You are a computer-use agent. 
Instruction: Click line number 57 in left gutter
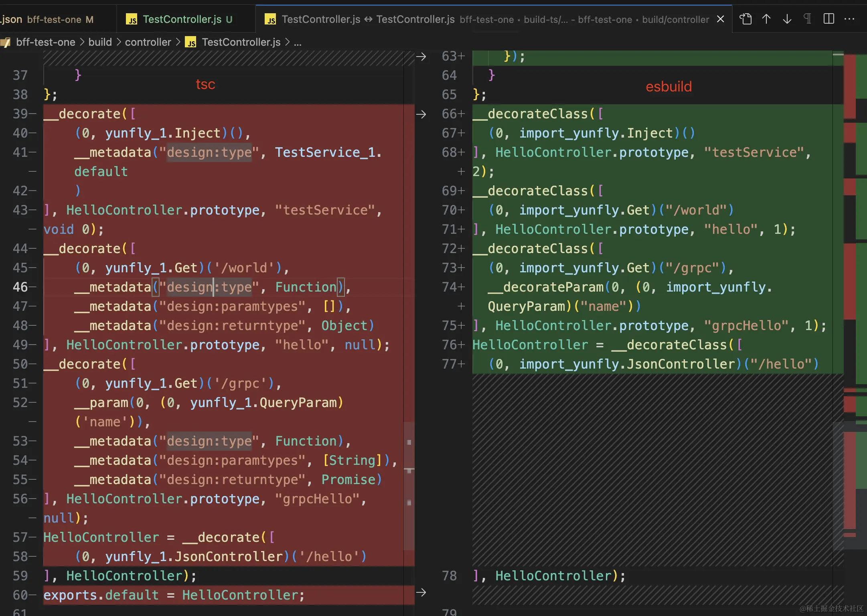pyautogui.click(x=20, y=537)
